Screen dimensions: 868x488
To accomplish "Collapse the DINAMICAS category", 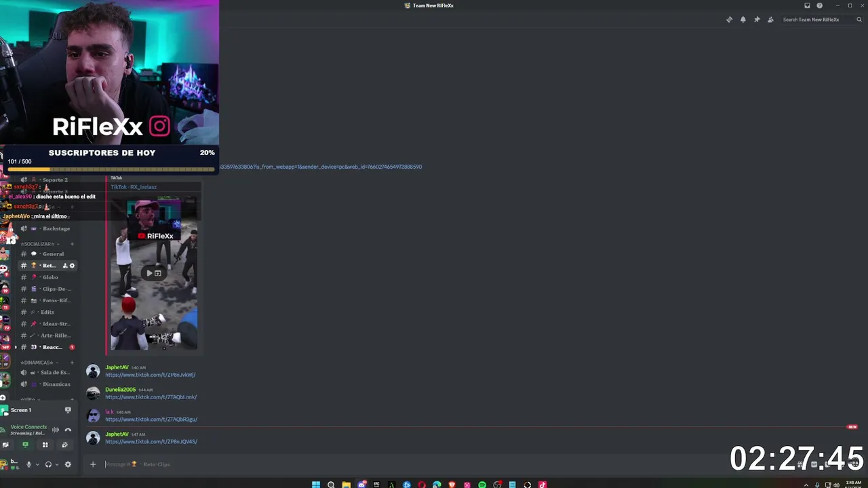I will 38,363.
